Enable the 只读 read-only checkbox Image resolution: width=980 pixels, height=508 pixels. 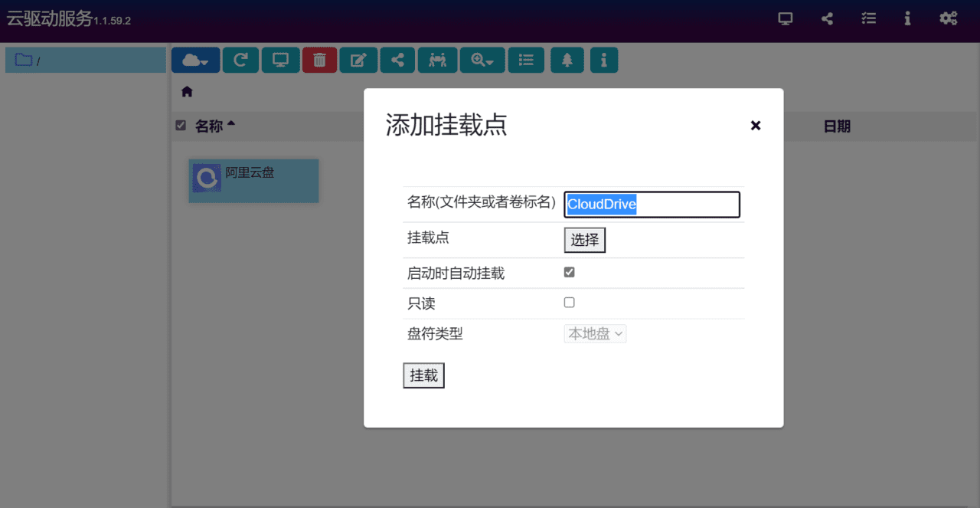569,303
